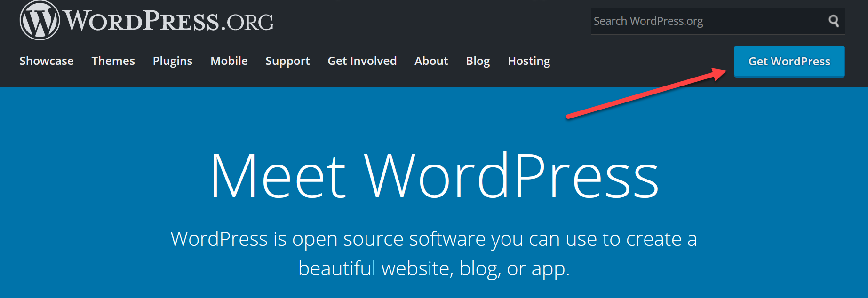
Task: Go to the Themes page
Action: click(x=113, y=61)
